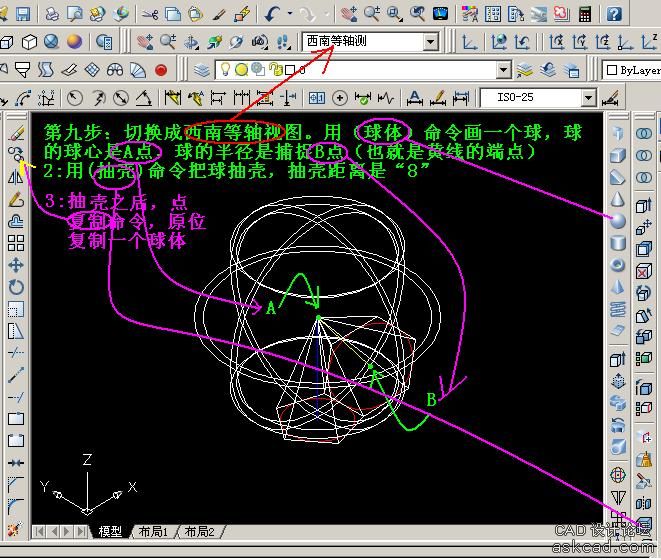Image resolution: width=661 pixels, height=560 pixels.
Task: Create a Helix
Action: (618, 309)
